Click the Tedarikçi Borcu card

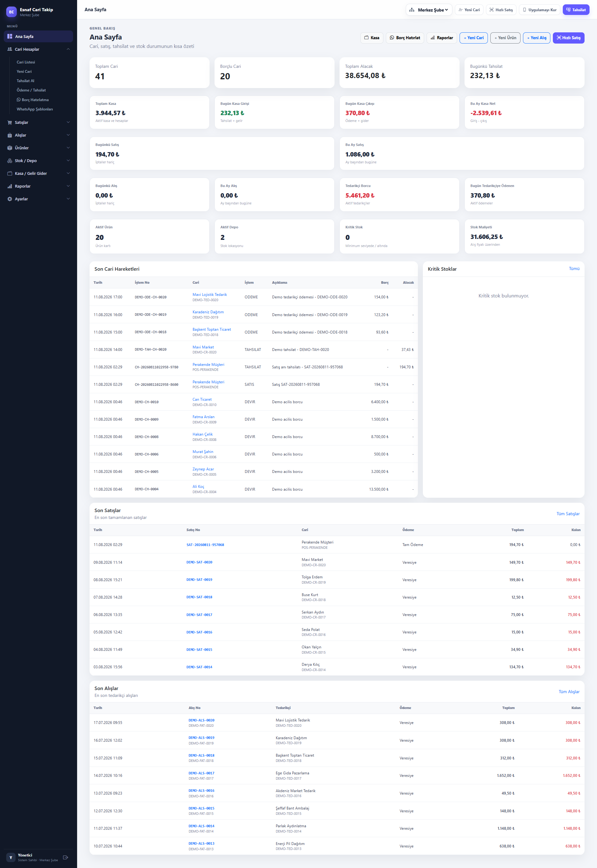coord(399,195)
